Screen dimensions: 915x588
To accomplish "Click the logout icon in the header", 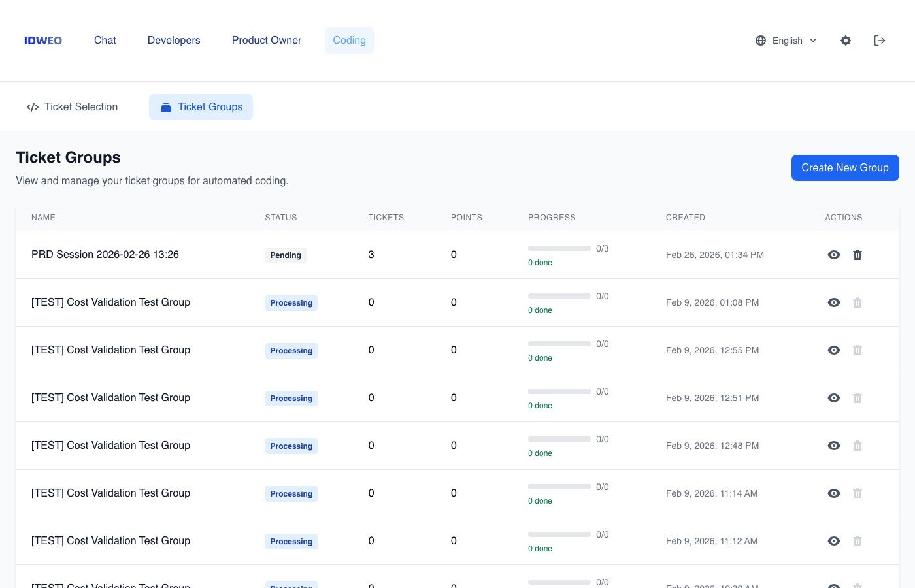I will click(880, 41).
